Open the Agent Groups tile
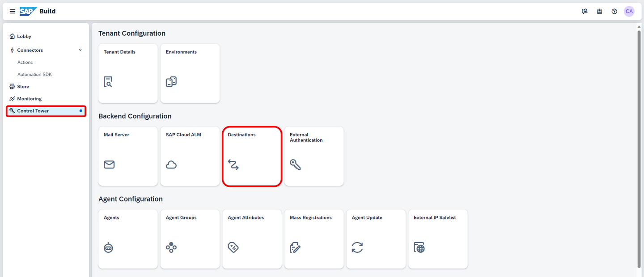This screenshot has height=277, width=644. click(190, 239)
